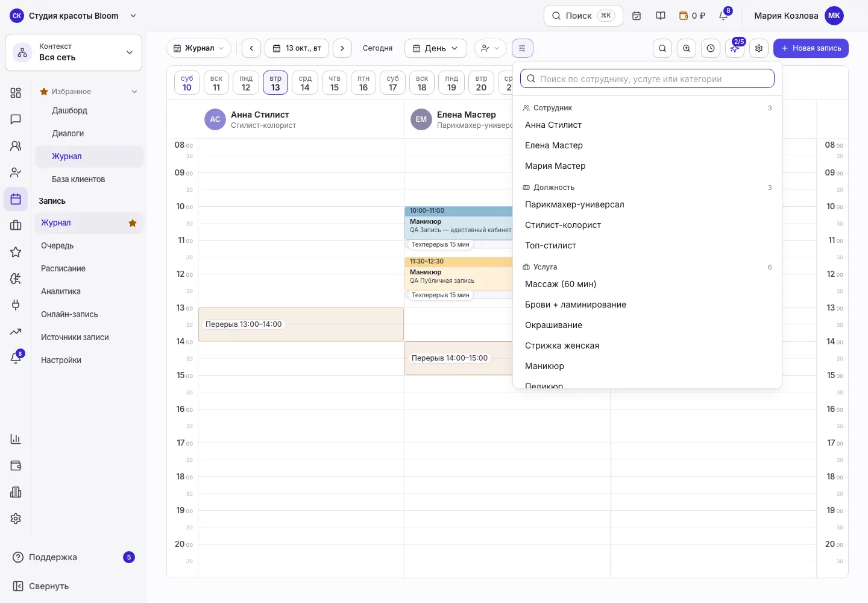Open notifications bell in top bar
The width and height of the screenshot is (868, 603).
pos(723,16)
